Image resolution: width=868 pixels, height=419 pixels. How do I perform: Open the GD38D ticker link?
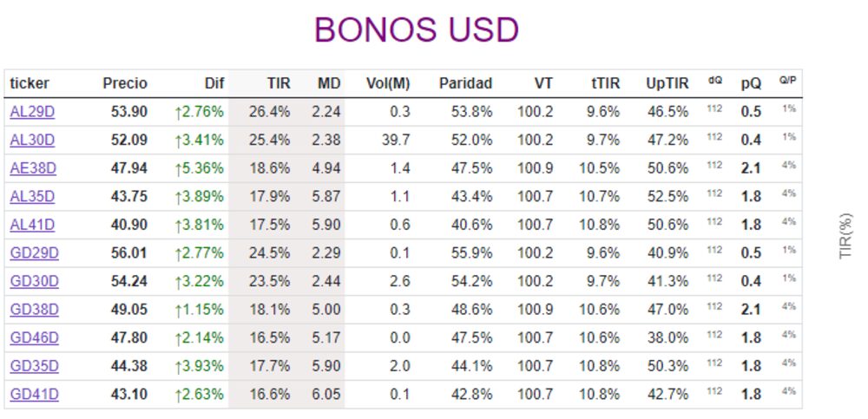(x=34, y=310)
